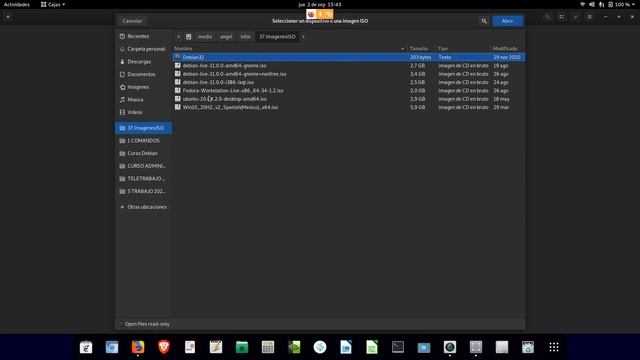Open Música in the sidebar

pyautogui.click(x=143, y=100)
